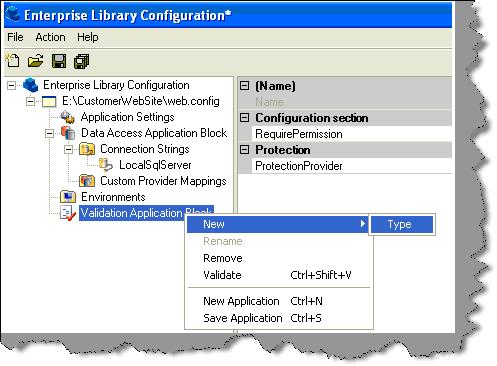Select the Validation Application Block tree label
Image resolution: width=497 pixels, height=366 pixels.
point(146,213)
